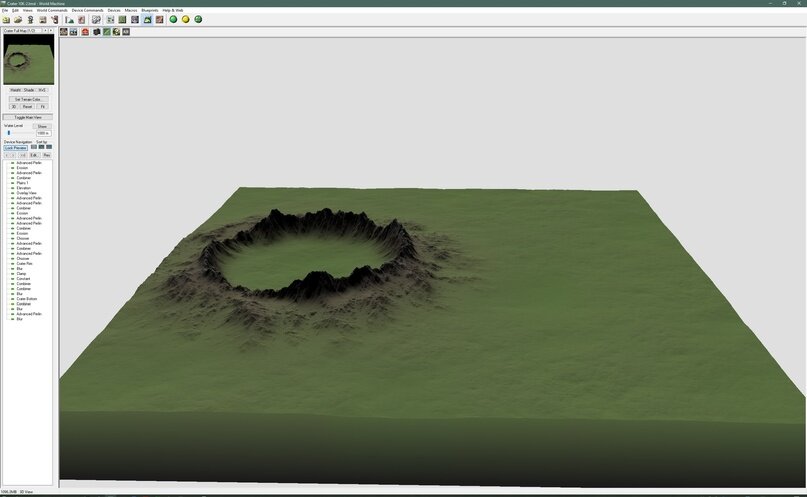This screenshot has width=807, height=497.
Task: Click the gears settings toolbar icon
Action: coord(96,20)
